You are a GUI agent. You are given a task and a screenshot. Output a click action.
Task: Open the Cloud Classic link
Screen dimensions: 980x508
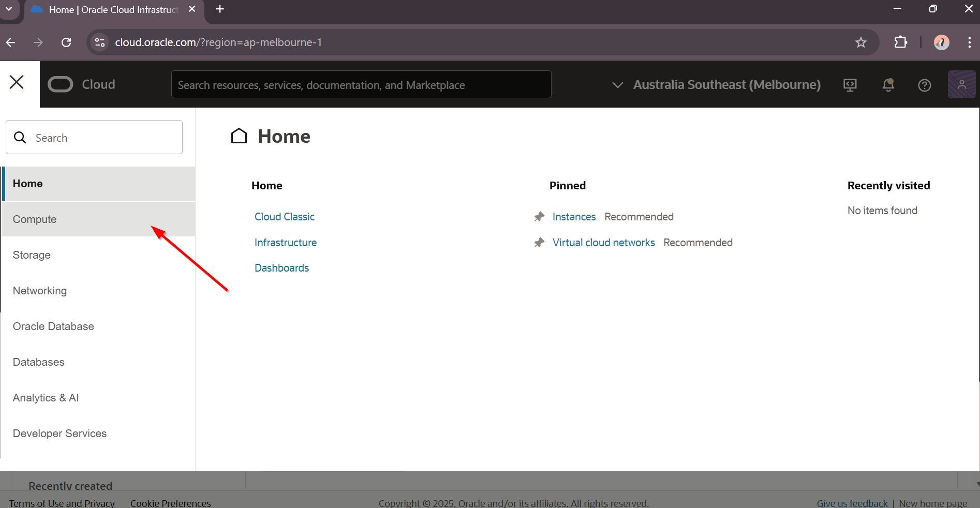[x=284, y=217]
